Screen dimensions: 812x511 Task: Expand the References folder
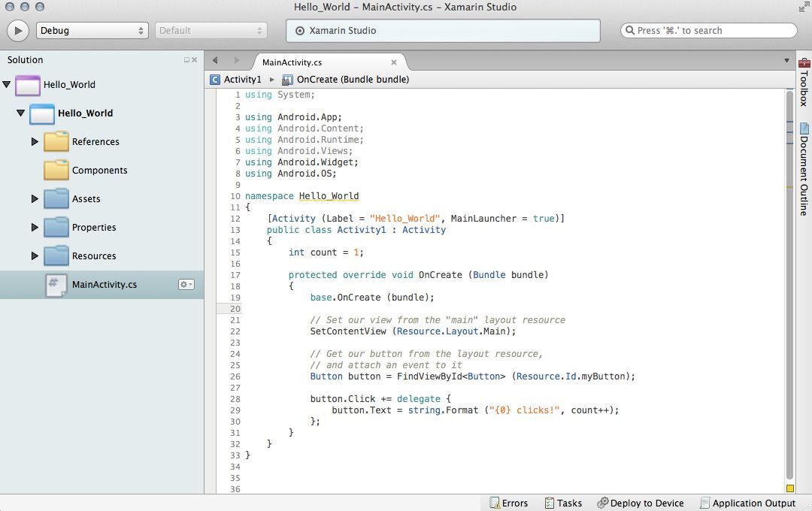[34, 141]
